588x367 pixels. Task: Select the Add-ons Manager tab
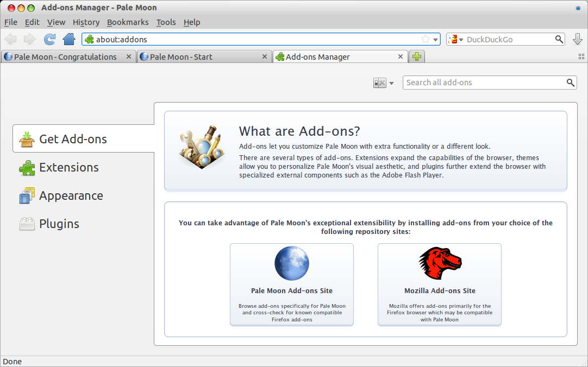pos(340,56)
